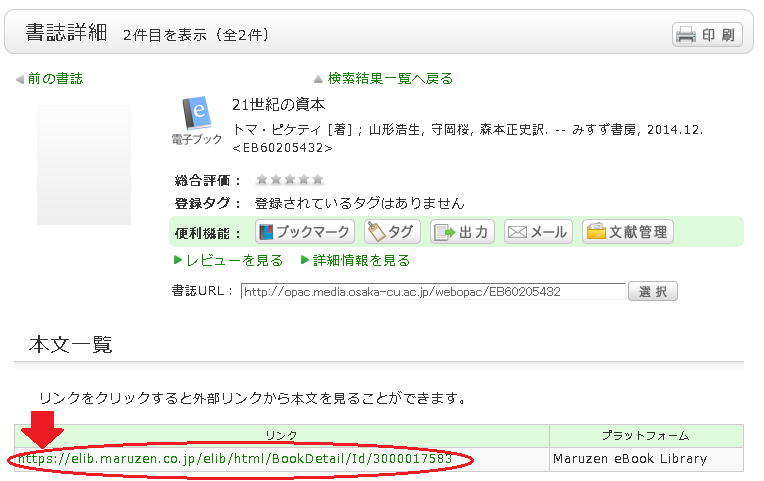Open 文献管理 reference management

click(x=628, y=232)
